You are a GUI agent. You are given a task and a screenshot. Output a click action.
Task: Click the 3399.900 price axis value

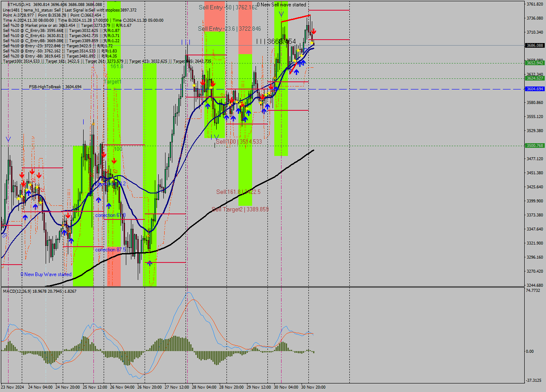(535, 201)
